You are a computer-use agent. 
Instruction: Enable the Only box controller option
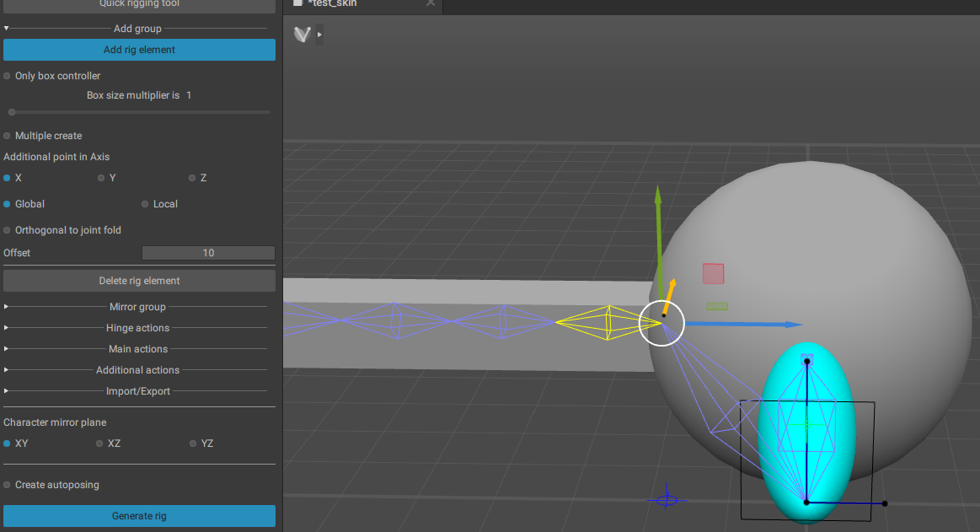7,76
